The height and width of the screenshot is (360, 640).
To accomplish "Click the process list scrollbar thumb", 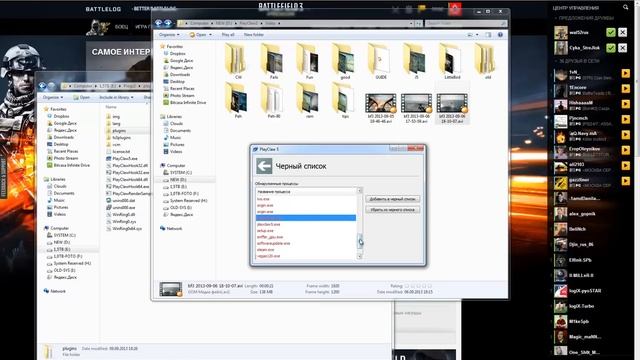I will click(360, 240).
